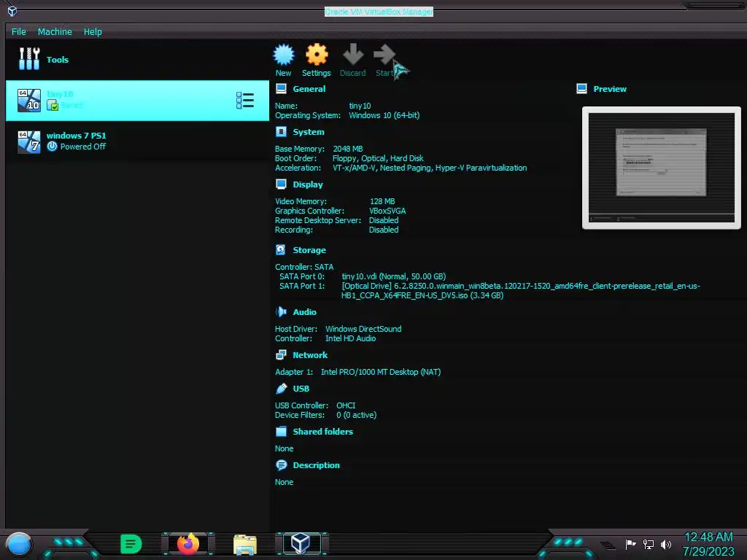Click the Audio section speaker icon

pos(281,312)
